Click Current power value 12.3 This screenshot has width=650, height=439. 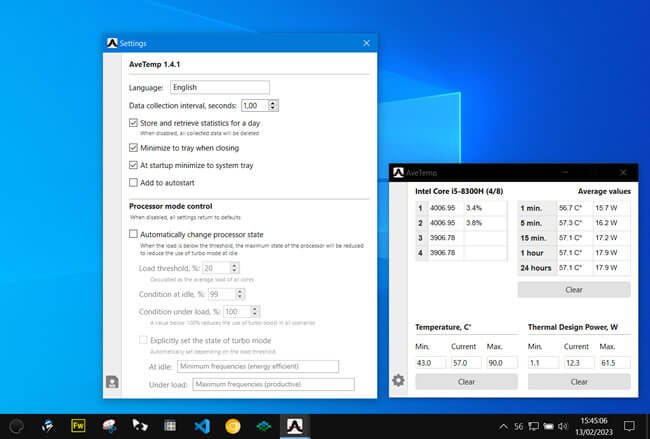[x=579, y=363]
